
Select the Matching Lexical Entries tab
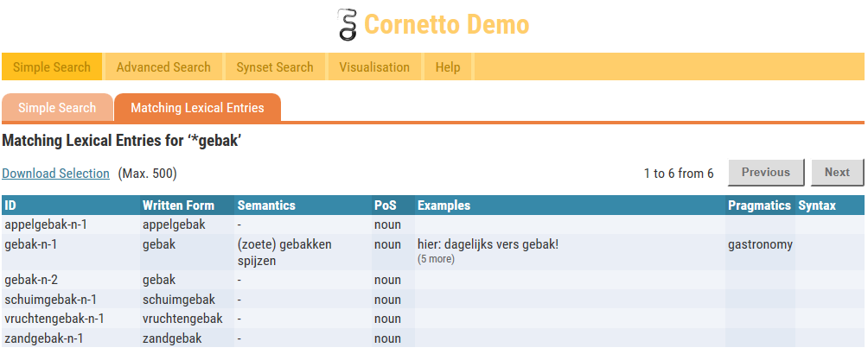point(197,108)
